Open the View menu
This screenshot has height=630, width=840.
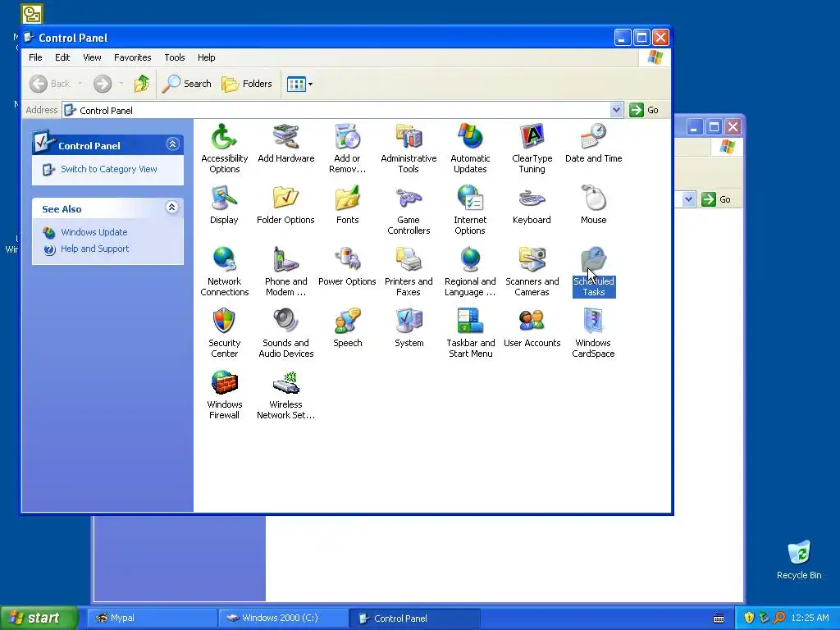click(x=92, y=57)
